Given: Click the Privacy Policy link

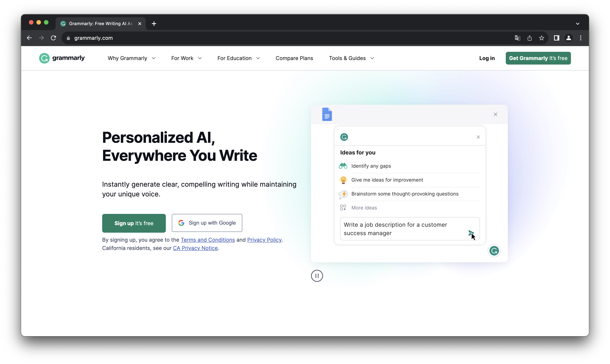Looking at the screenshot, I should point(264,240).
